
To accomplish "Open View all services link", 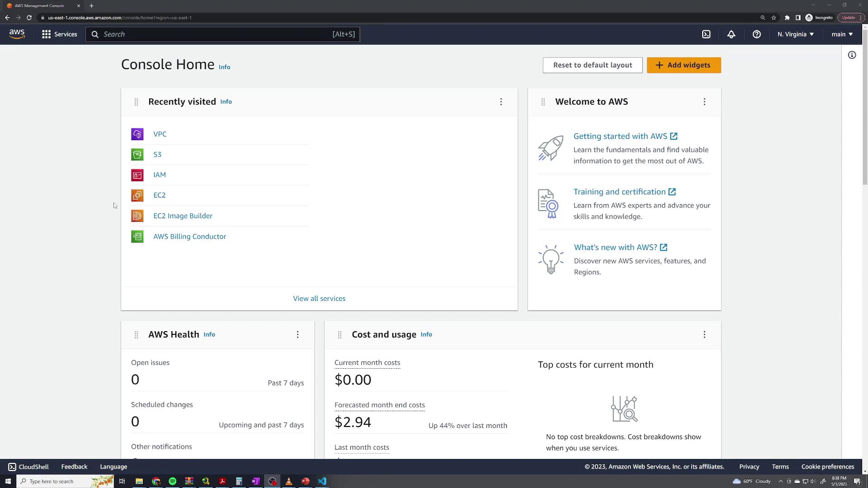I will point(319,299).
